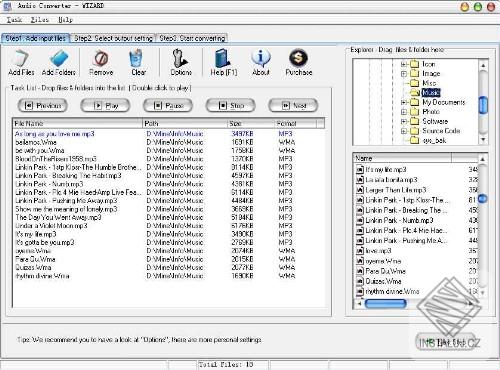Click 'Larger Than Life.mp3' file icon in explorer

point(359,190)
